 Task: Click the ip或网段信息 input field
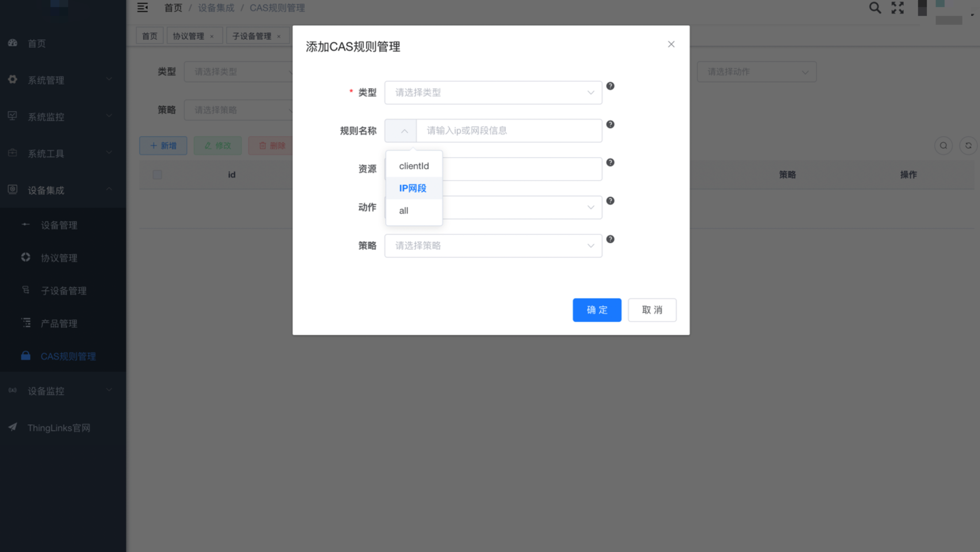click(x=509, y=131)
